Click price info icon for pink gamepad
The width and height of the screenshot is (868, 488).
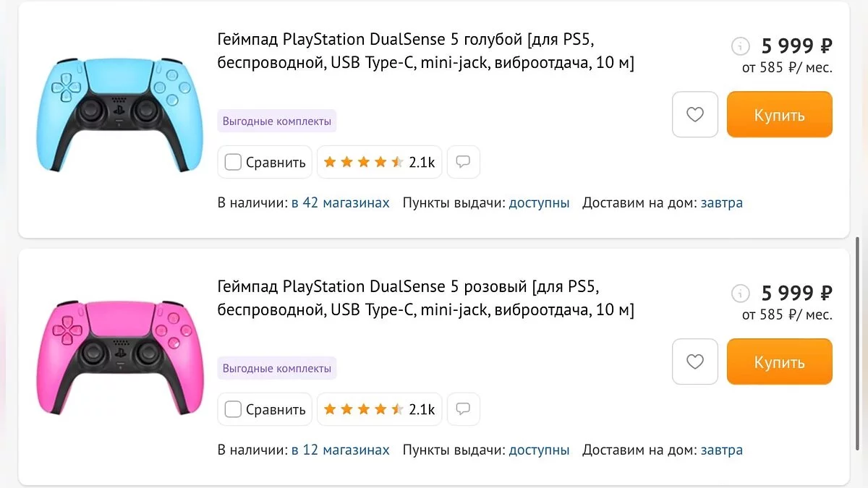tap(740, 293)
